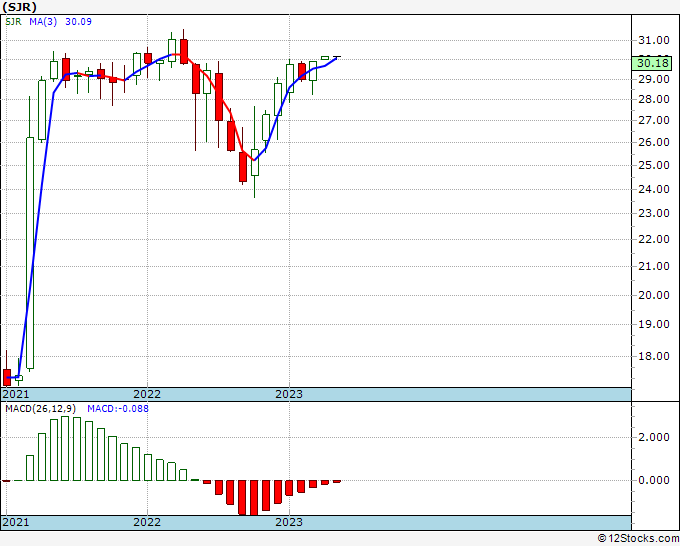Screen dimensions: 680x546
Task: Click the 2021 label on price time axis
Action: pos(16,394)
